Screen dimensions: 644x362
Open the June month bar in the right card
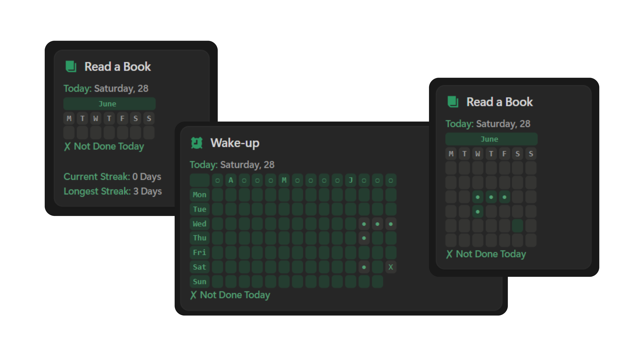tap(491, 139)
